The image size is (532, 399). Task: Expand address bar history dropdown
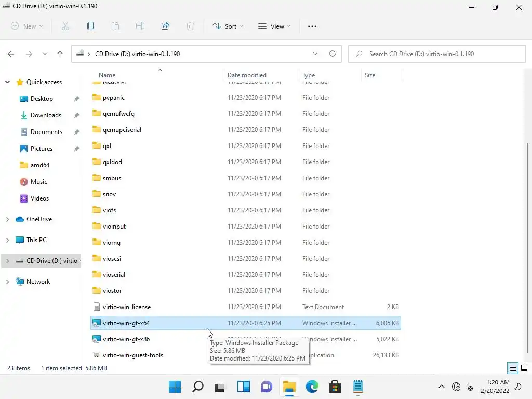pos(315,54)
